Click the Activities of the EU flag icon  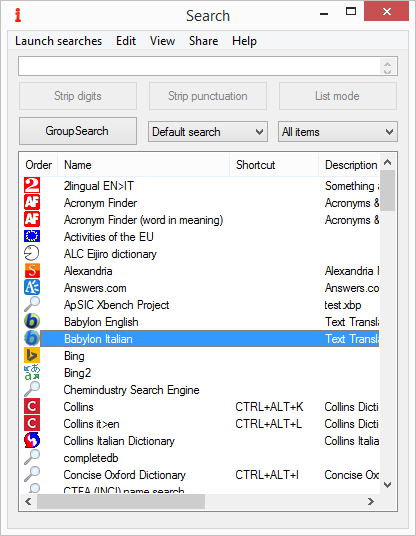(32, 236)
